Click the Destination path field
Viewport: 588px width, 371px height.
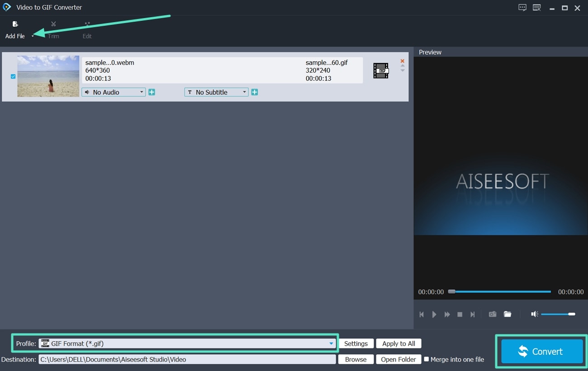click(187, 359)
